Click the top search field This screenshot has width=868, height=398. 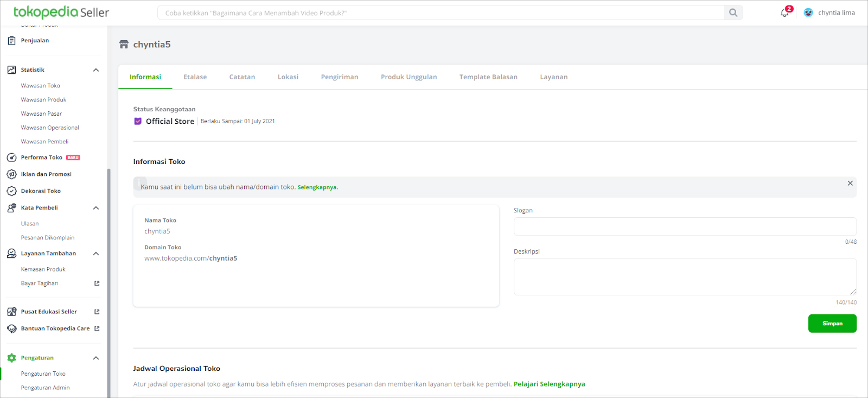point(441,12)
